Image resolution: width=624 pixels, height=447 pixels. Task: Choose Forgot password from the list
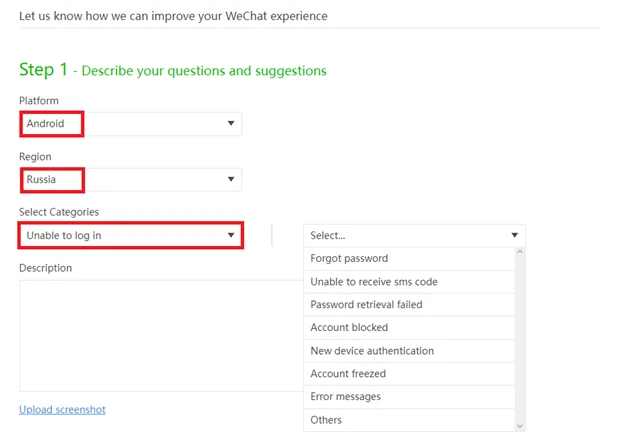[x=409, y=259]
